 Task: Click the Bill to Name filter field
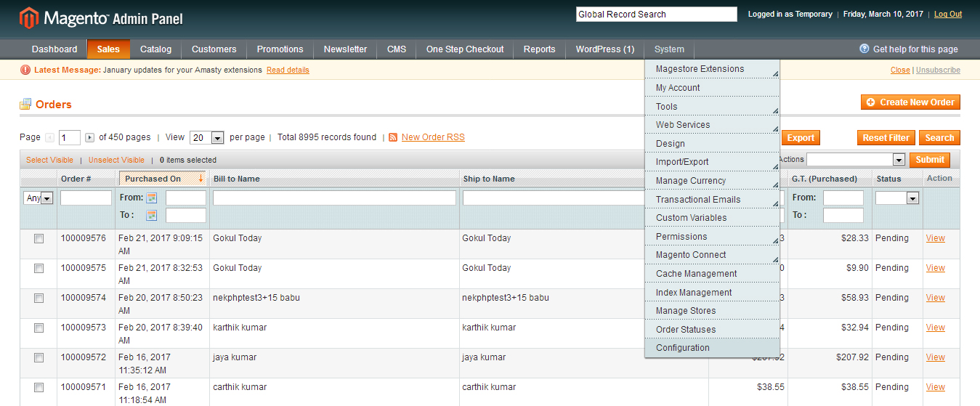point(334,198)
